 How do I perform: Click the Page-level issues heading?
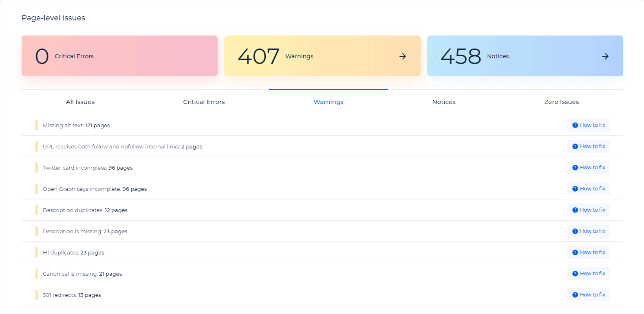click(53, 18)
